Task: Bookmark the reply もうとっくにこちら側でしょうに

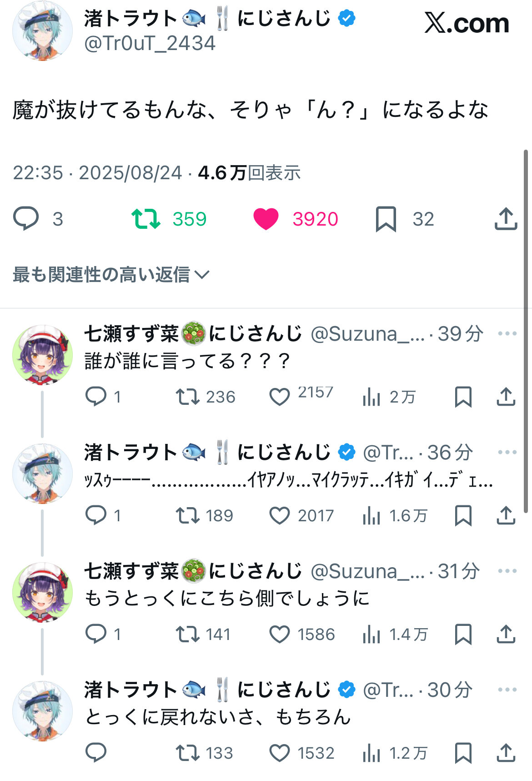Action: coord(463,635)
